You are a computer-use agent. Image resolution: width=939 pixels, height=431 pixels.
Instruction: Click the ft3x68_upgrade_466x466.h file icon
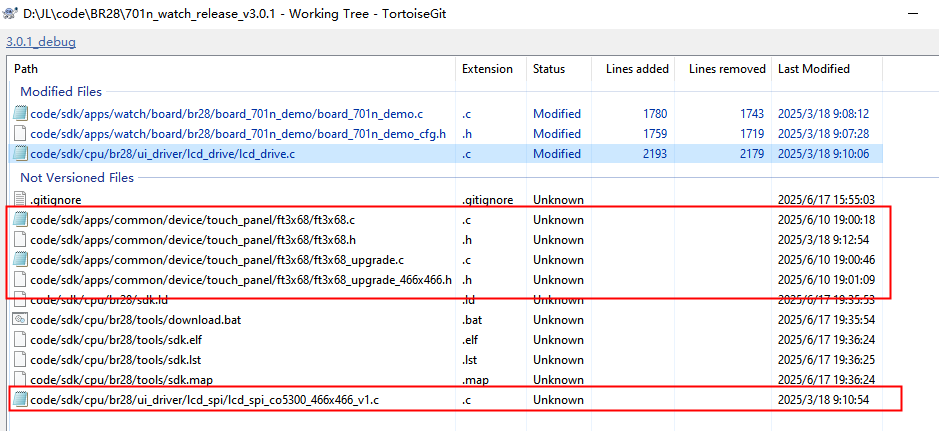click(x=20, y=280)
